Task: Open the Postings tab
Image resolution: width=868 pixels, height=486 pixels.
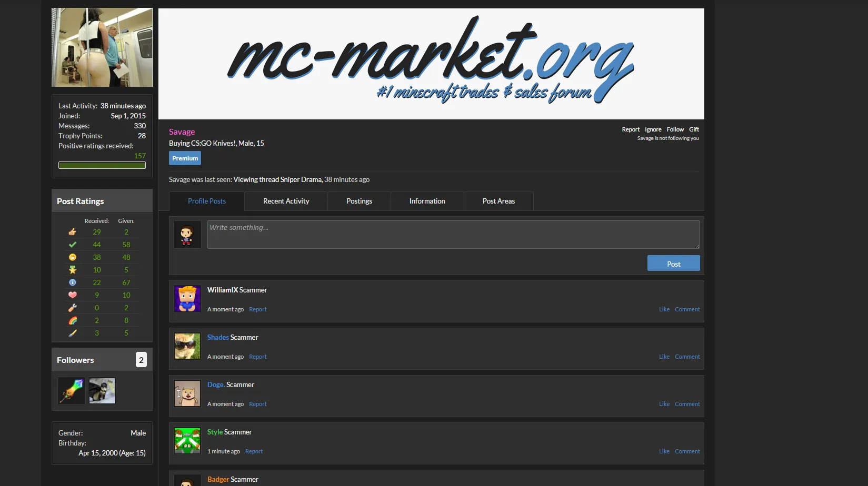Action: [359, 201]
